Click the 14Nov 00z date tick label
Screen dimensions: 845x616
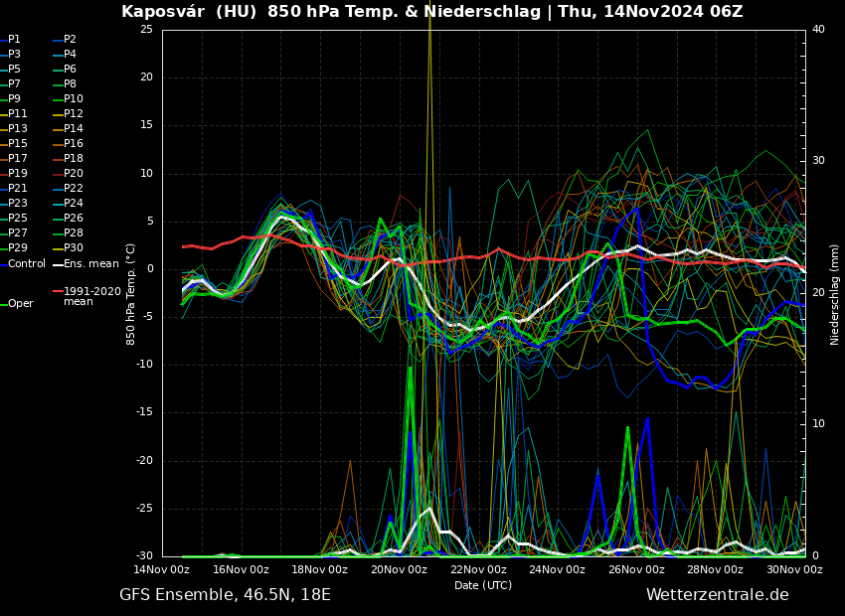pyautogui.click(x=162, y=570)
